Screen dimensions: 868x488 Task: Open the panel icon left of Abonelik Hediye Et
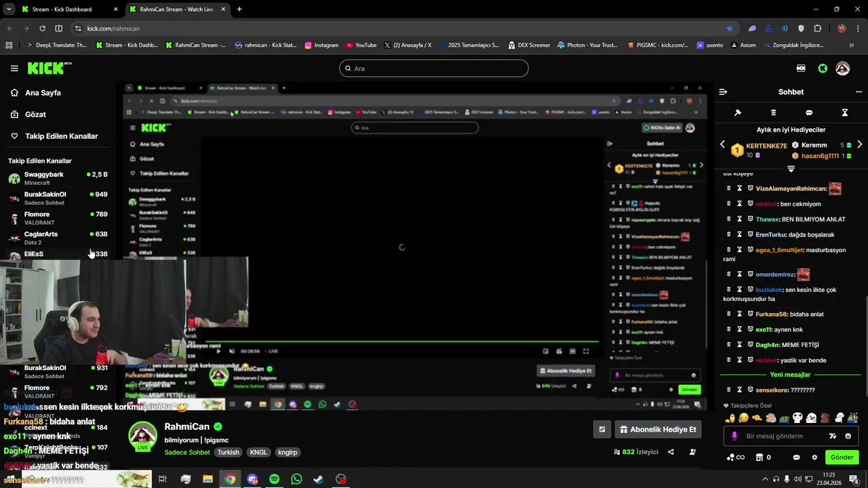[x=601, y=429]
